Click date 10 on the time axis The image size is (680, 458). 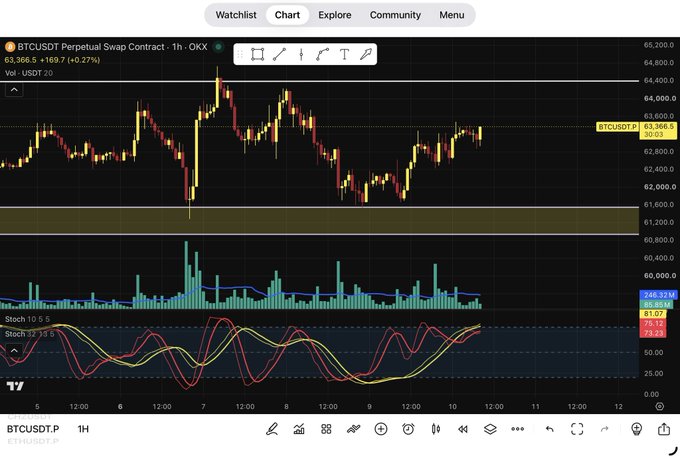(452, 406)
